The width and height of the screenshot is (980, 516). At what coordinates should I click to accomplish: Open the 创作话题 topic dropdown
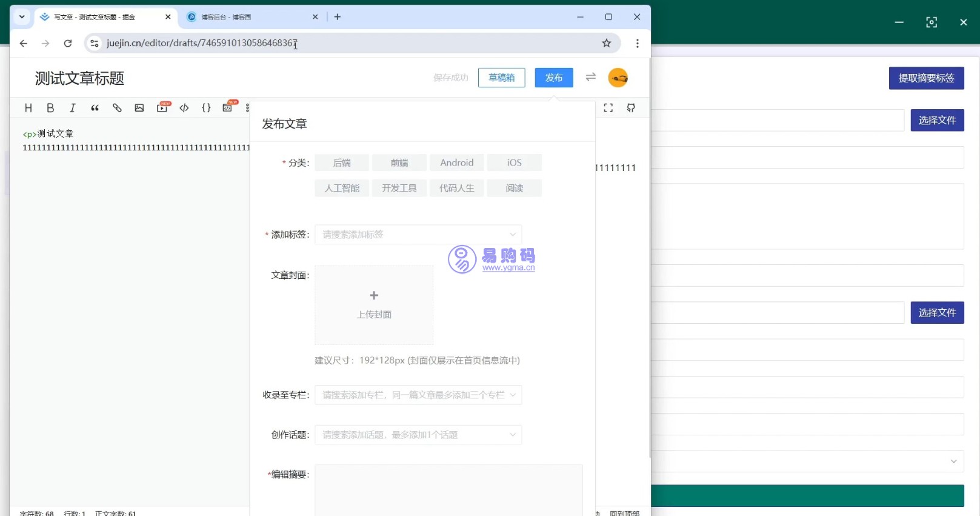418,435
